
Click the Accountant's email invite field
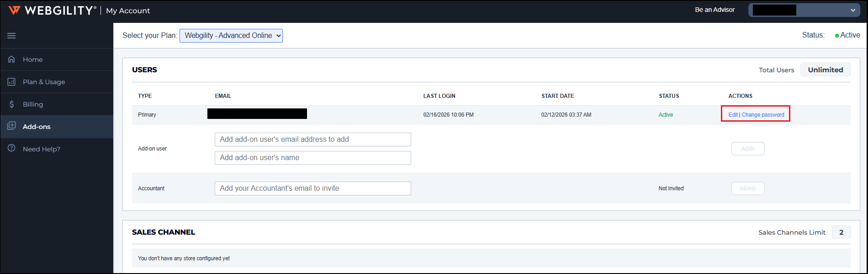pos(312,188)
